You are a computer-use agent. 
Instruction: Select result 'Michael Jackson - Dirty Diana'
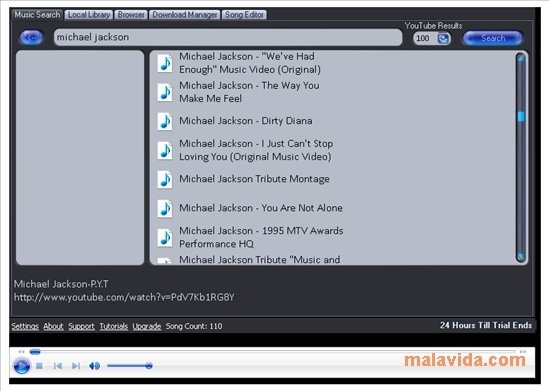point(245,121)
